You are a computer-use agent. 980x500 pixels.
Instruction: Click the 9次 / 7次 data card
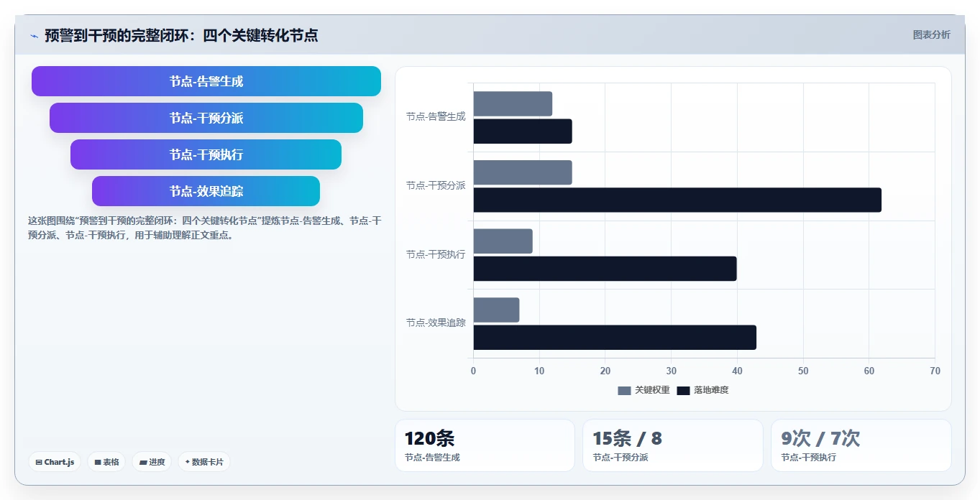click(861, 445)
